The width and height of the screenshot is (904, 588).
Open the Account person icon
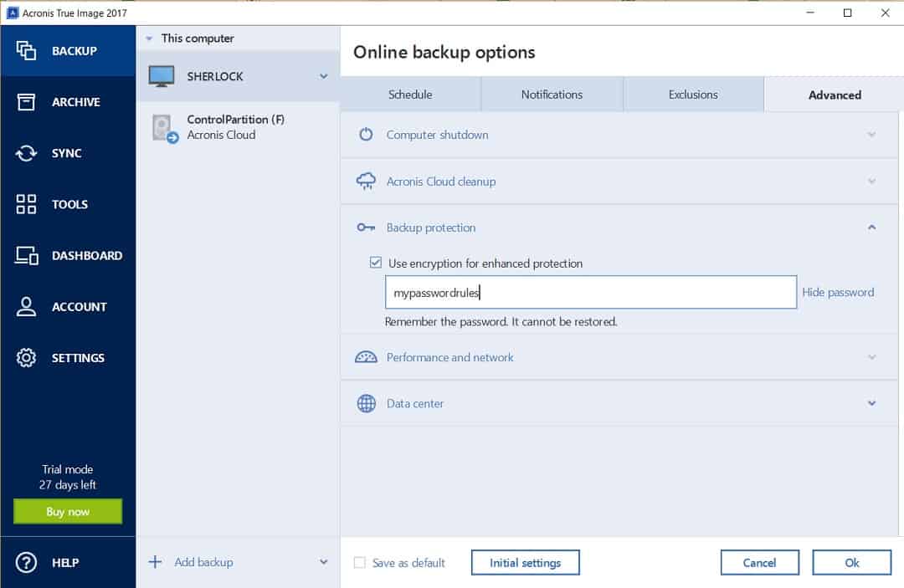click(26, 306)
